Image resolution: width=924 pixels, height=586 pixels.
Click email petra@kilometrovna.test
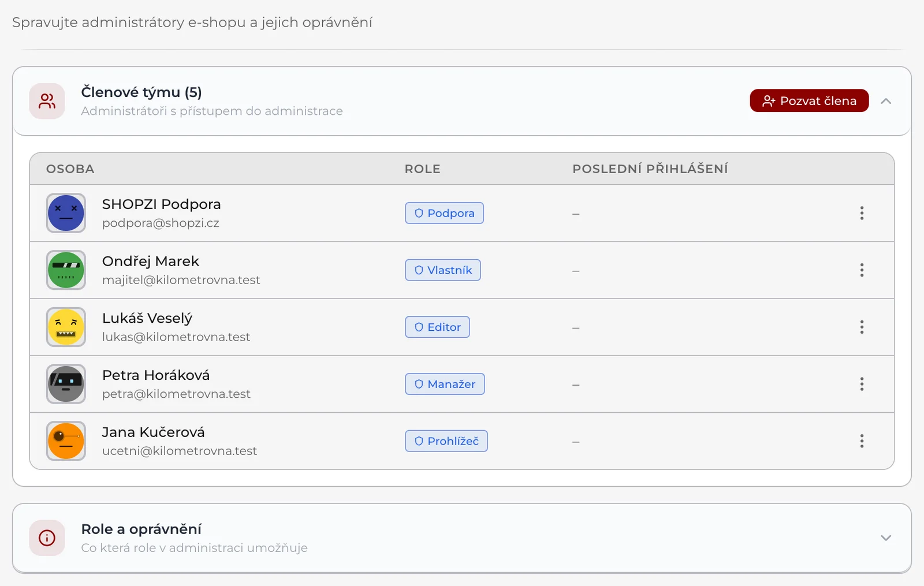point(176,394)
